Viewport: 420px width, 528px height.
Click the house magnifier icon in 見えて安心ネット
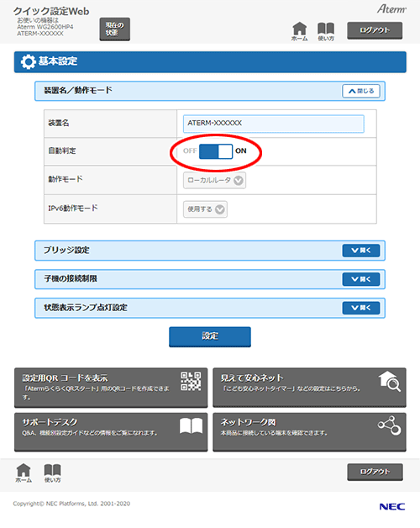pyautogui.click(x=390, y=382)
